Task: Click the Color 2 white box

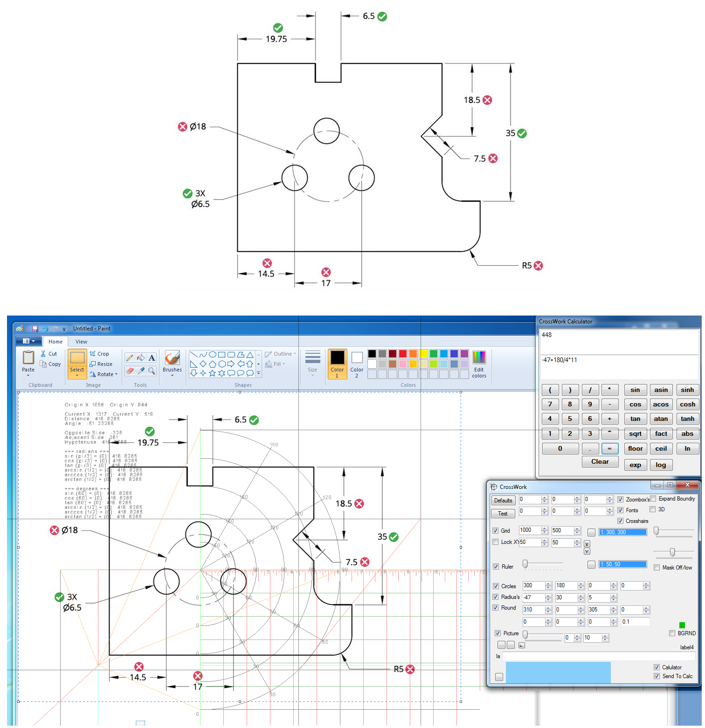Action: pyautogui.click(x=357, y=357)
